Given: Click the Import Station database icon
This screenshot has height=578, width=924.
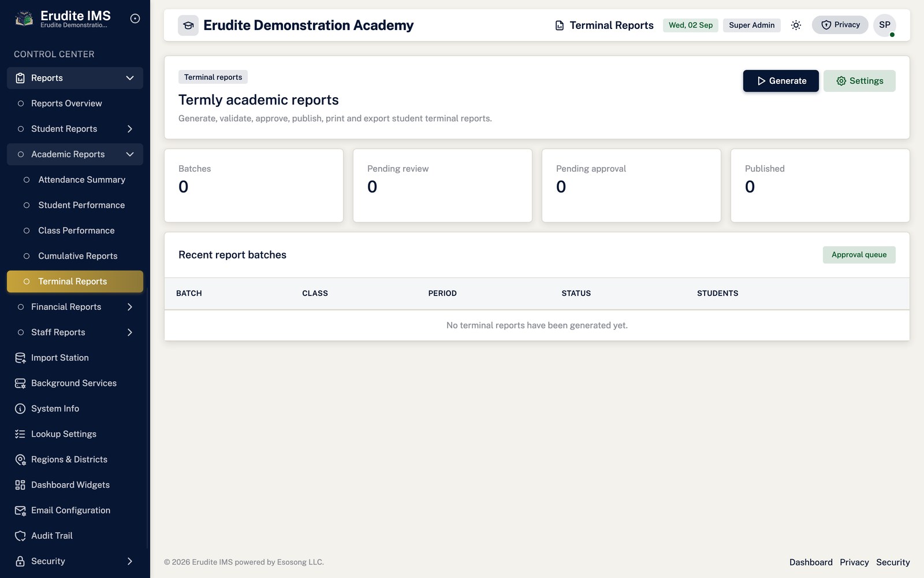Looking at the screenshot, I should (x=20, y=358).
